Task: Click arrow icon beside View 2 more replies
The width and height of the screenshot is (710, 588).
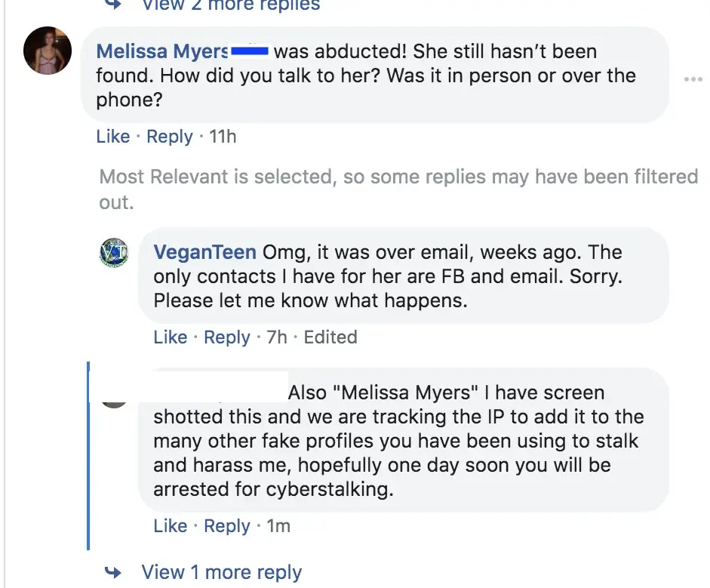Action: click(x=113, y=5)
